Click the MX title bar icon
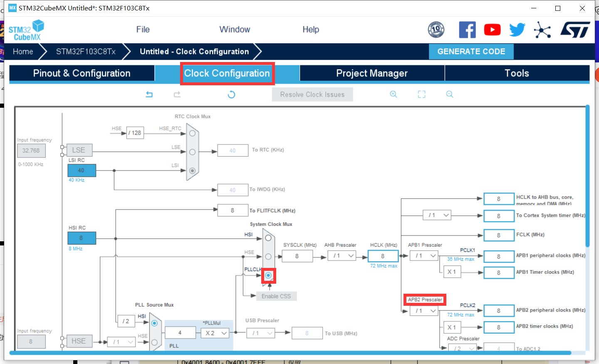Image resolution: width=599 pixels, height=364 pixels. click(x=12, y=8)
